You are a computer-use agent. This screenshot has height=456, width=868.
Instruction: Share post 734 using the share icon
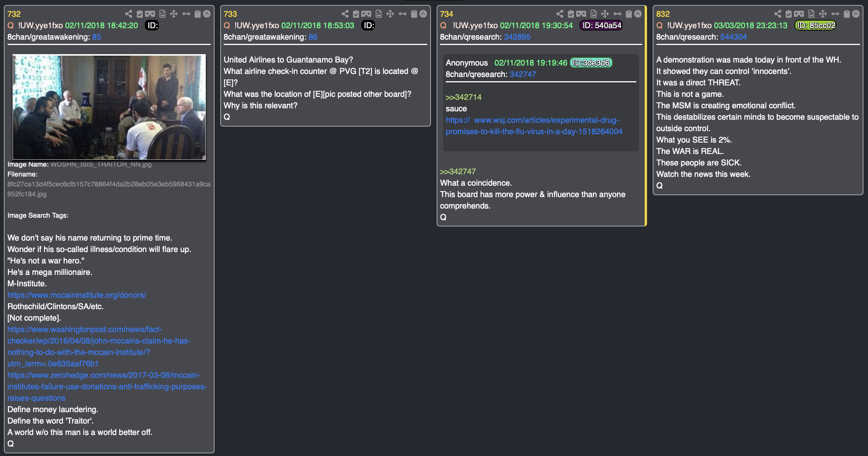tap(560, 14)
